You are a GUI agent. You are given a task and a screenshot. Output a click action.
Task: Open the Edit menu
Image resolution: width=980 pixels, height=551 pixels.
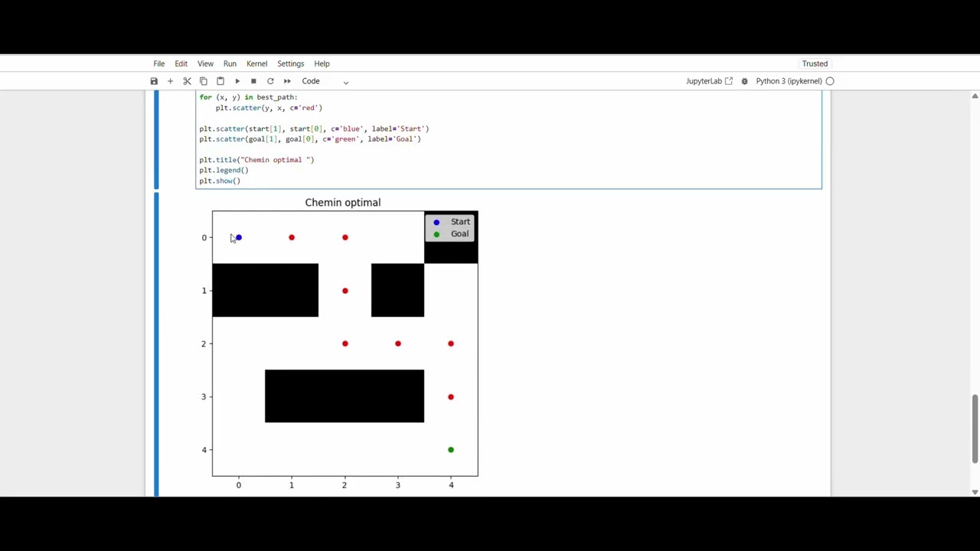(x=181, y=64)
